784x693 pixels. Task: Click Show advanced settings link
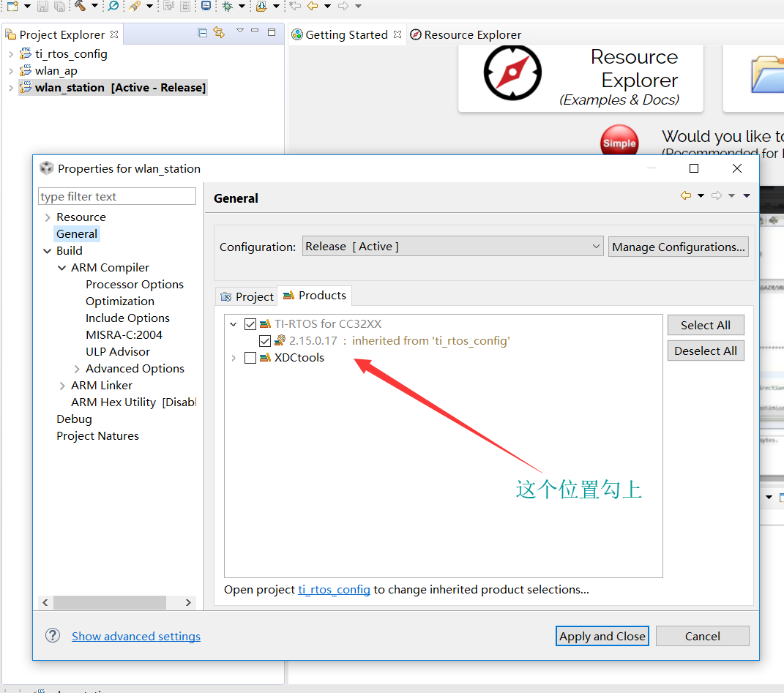point(136,636)
